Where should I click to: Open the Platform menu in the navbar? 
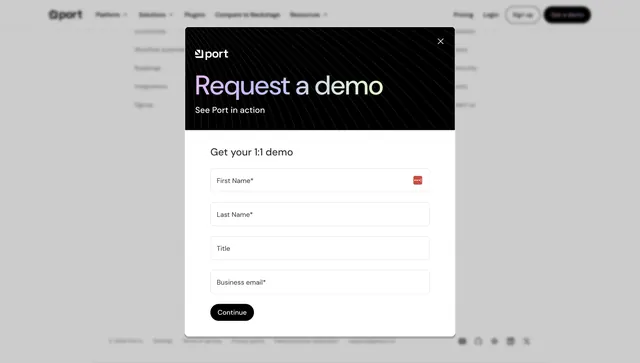(x=111, y=15)
